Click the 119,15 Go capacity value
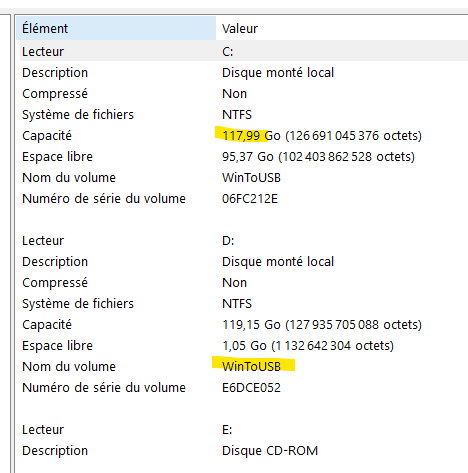 pyautogui.click(x=322, y=325)
